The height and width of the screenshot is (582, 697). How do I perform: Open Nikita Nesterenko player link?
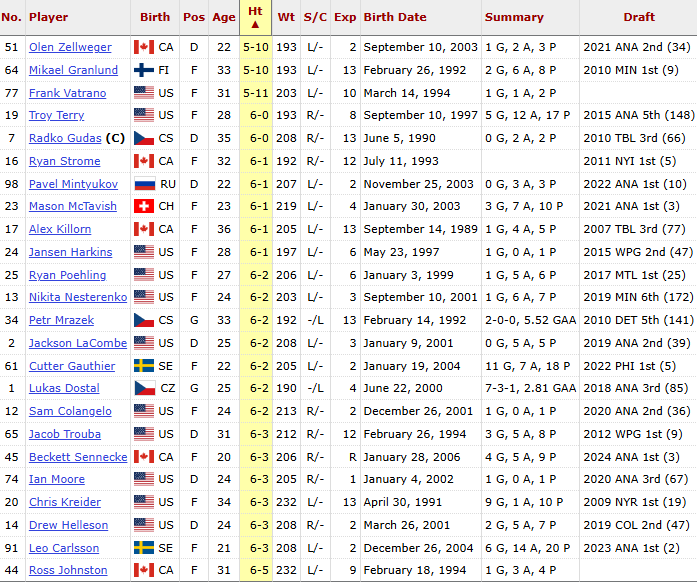point(78,297)
